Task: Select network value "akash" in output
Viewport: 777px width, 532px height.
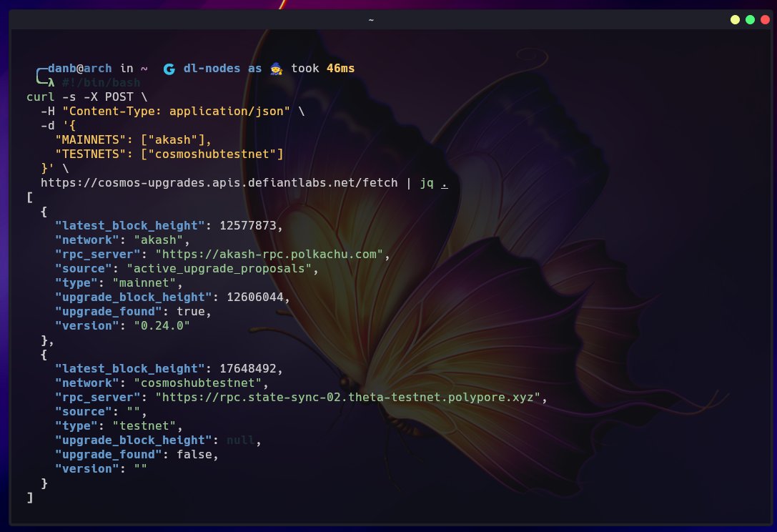Action: point(159,240)
